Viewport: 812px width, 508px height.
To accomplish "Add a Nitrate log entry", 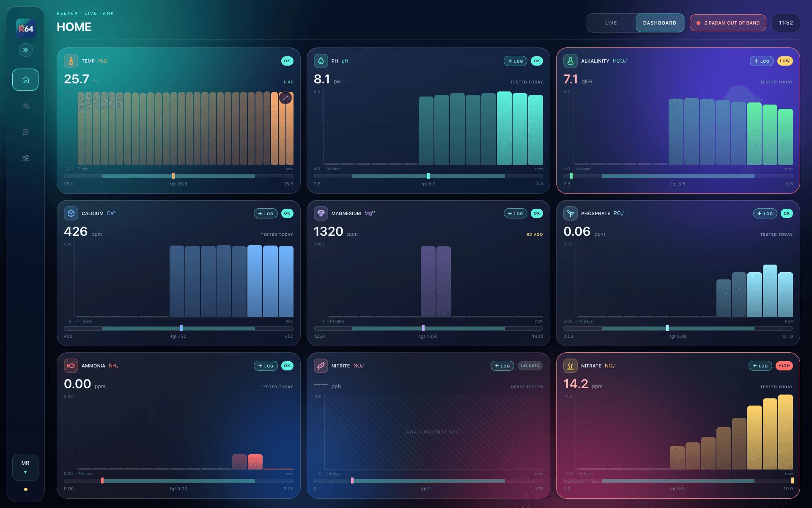I will (760, 366).
